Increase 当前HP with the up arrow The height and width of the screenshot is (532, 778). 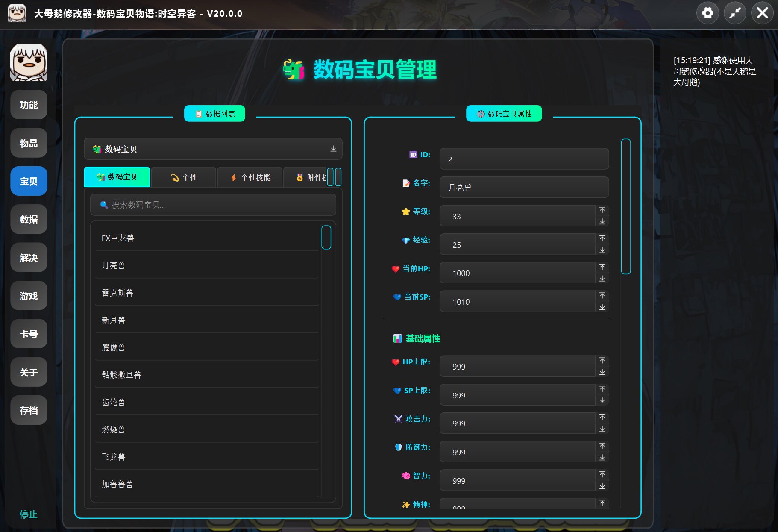click(x=602, y=267)
